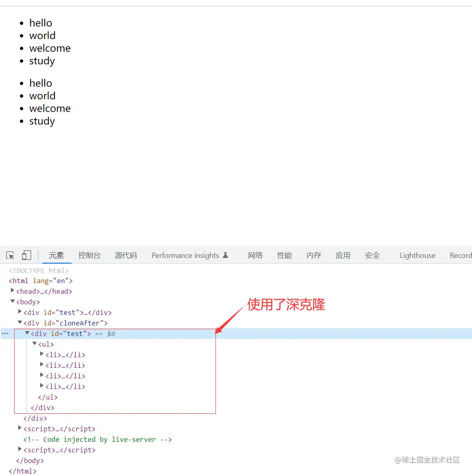The height and width of the screenshot is (476, 472).
Task: Click first 'welcome' list item on page
Action: pos(50,48)
